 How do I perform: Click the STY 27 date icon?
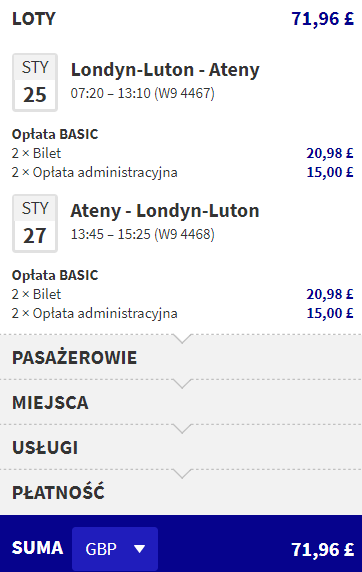tap(35, 223)
